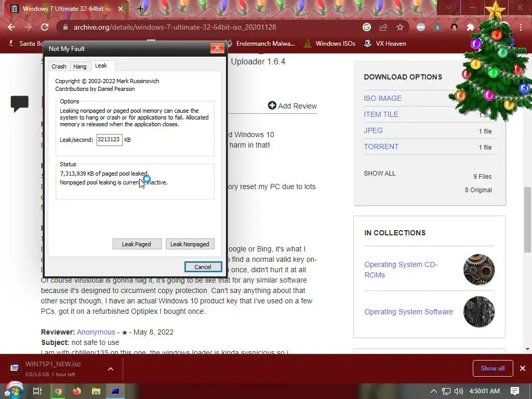Image resolution: width=532 pixels, height=399 pixels.
Task: Open Task View on taskbar
Action: (37, 391)
